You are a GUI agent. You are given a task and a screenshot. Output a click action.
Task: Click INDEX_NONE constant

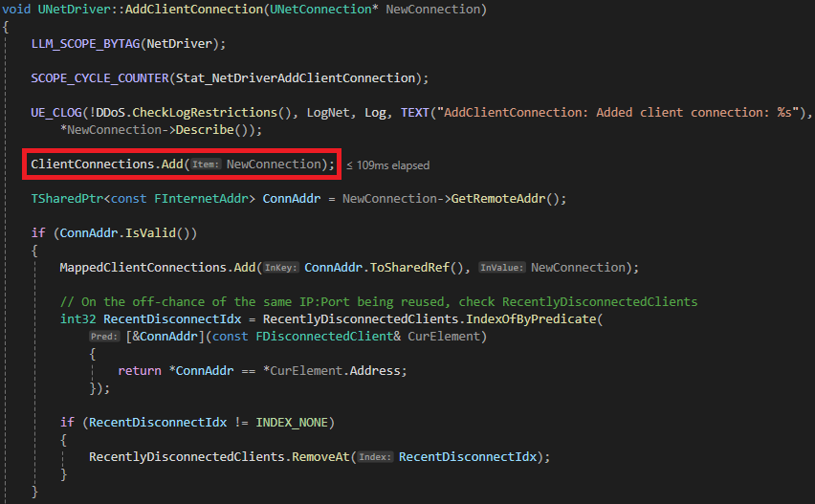pyautogui.click(x=292, y=423)
